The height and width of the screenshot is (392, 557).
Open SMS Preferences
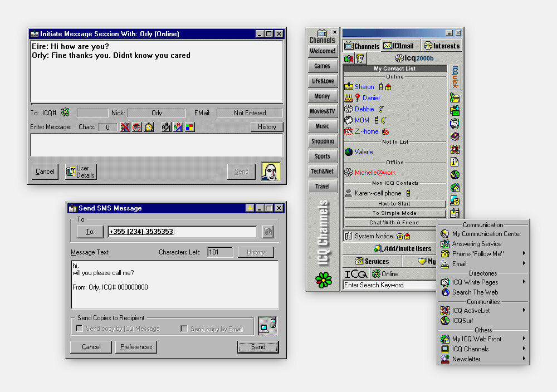[136, 347]
